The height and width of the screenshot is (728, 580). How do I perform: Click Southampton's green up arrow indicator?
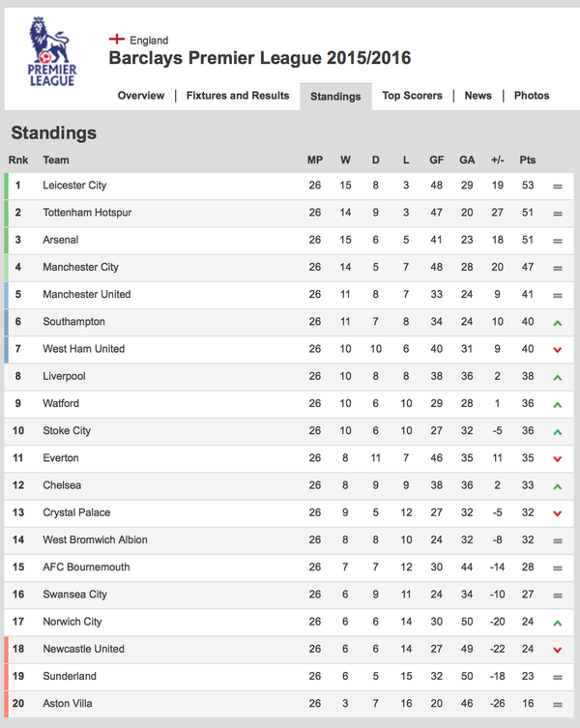pos(557,323)
